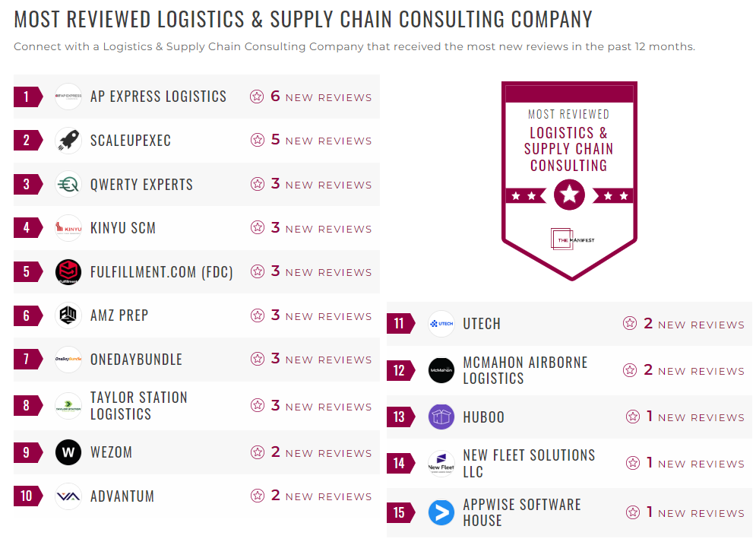Open the Kinyu SCM logo

point(68,228)
